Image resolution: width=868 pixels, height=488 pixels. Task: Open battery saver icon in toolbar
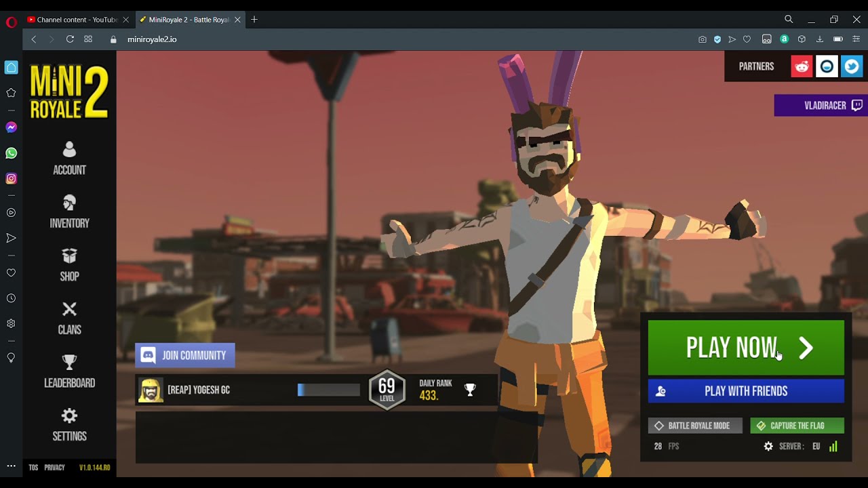838,39
